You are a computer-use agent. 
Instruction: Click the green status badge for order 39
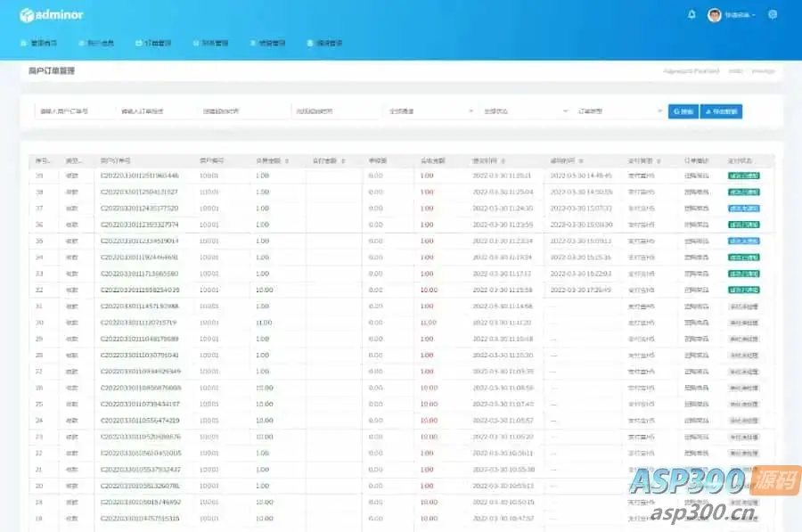(744, 176)
